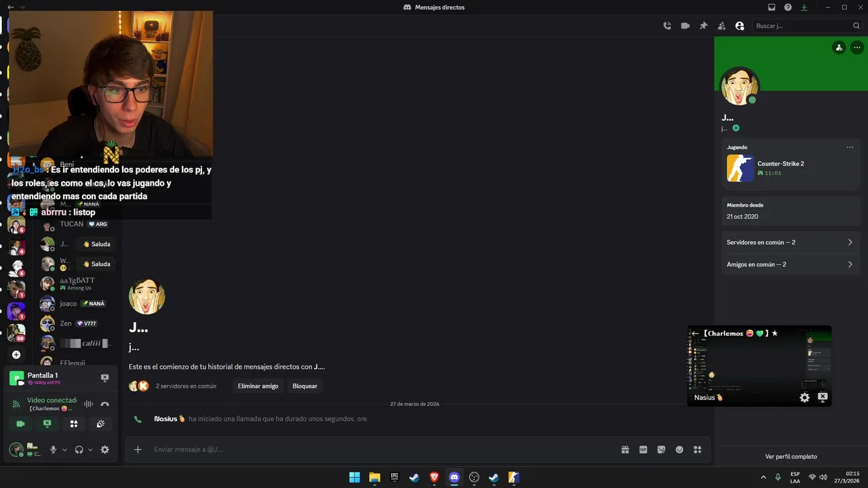The image size is (868, 488).
Task: Click the friend status icon on profile banner
Action: point(839,47)
